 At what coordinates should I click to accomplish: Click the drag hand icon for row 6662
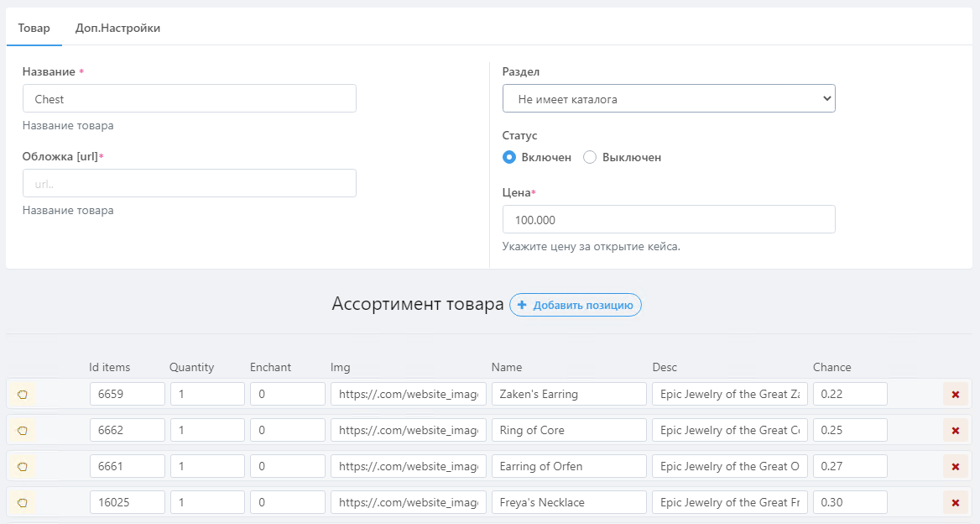(x=23, y=430)
